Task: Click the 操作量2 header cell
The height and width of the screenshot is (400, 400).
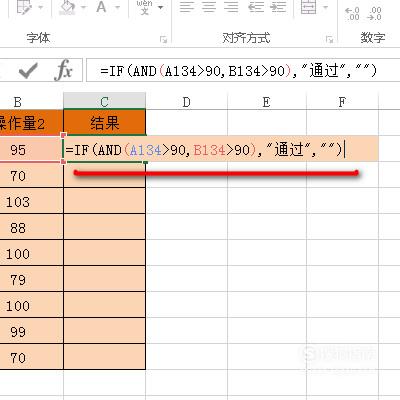Action: click(31, 123)
